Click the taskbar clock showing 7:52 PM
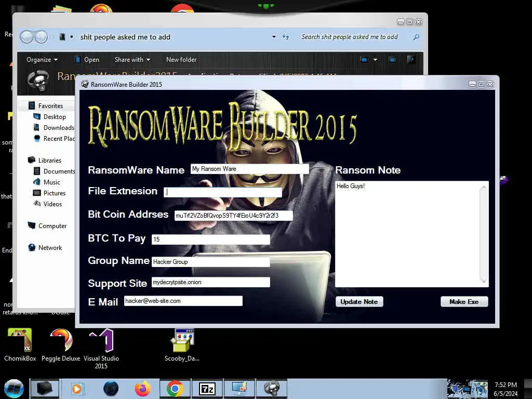Screen dimensions: 532x399 pos(506,389)
